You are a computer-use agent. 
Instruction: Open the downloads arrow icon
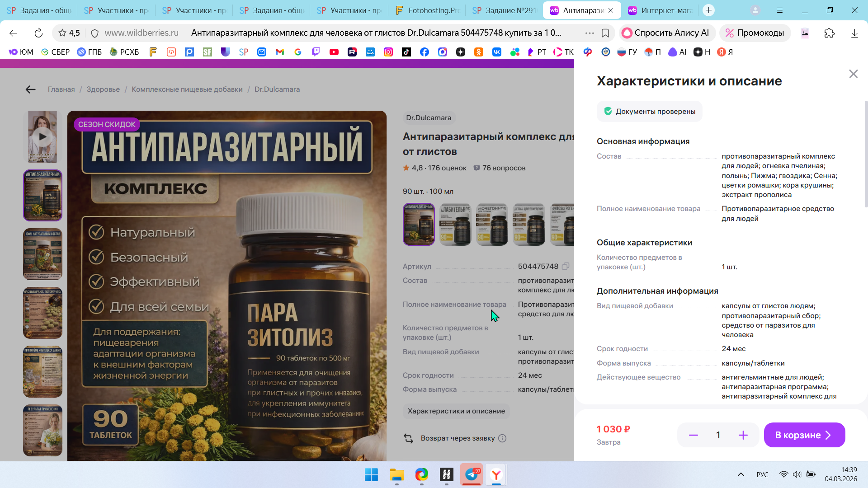pos(854,33)
